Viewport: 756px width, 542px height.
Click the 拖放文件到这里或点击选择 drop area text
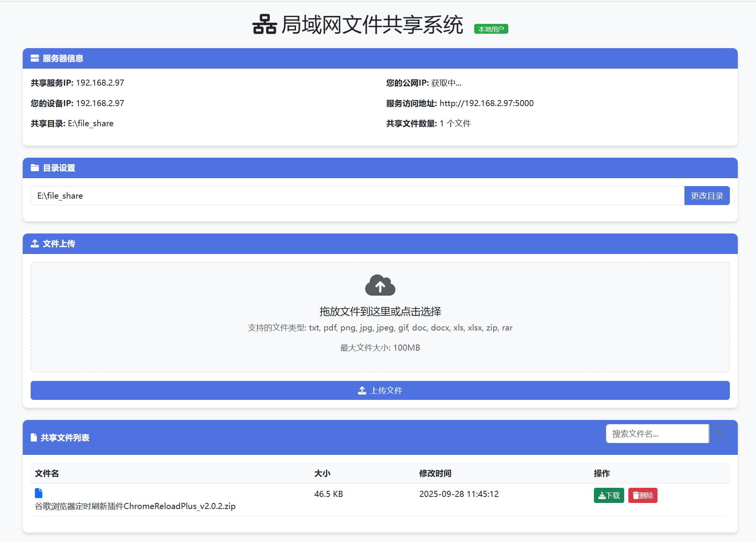(380, 312)
